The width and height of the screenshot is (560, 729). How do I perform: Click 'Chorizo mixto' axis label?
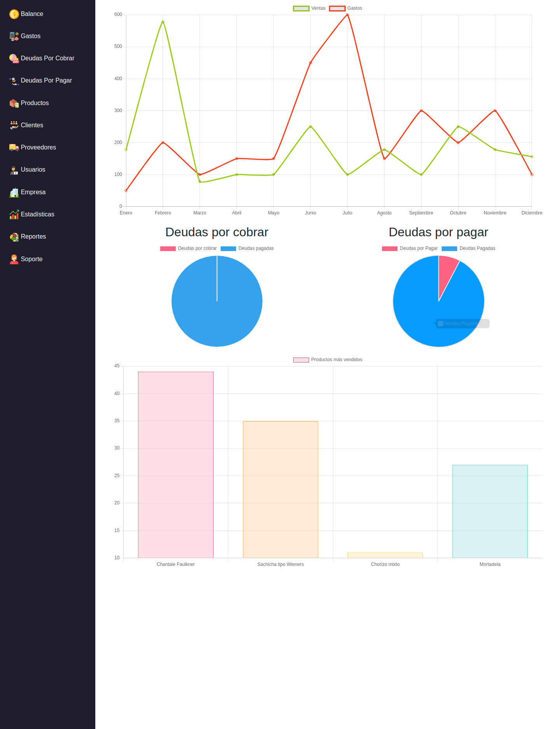[385, 564]
